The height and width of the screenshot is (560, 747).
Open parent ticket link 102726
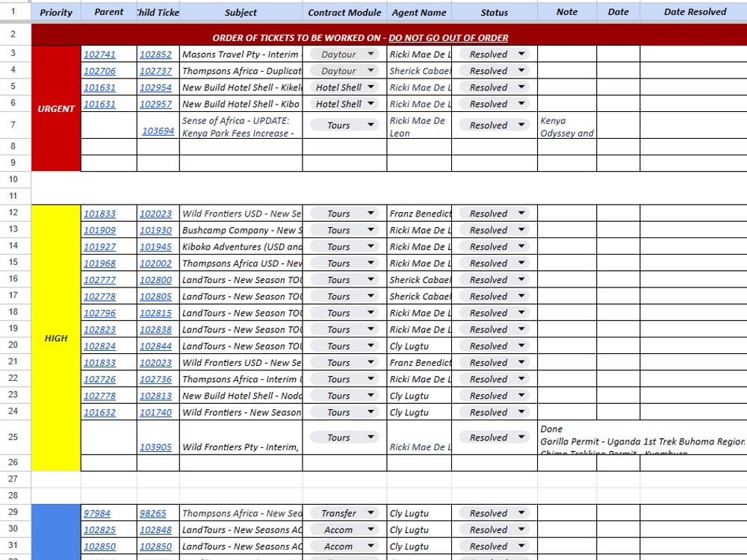point(99,379)
